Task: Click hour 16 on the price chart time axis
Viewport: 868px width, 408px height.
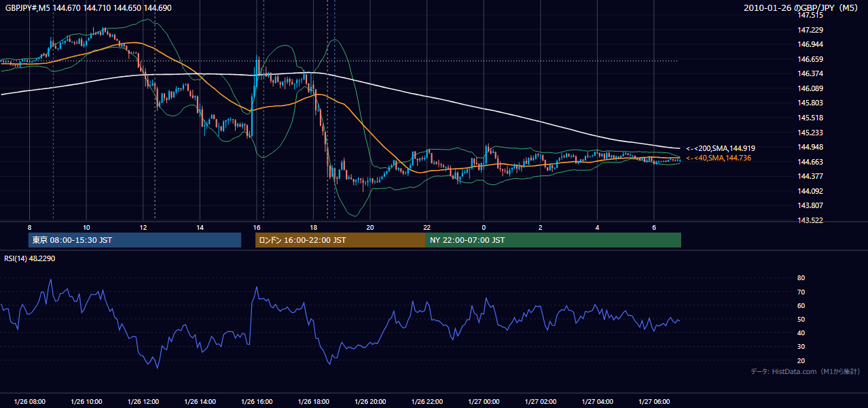Action: tap(257, 226)
